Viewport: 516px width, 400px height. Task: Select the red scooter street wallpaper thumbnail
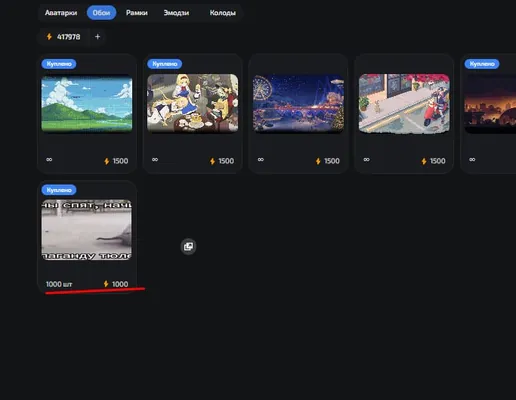click(404, 103)
